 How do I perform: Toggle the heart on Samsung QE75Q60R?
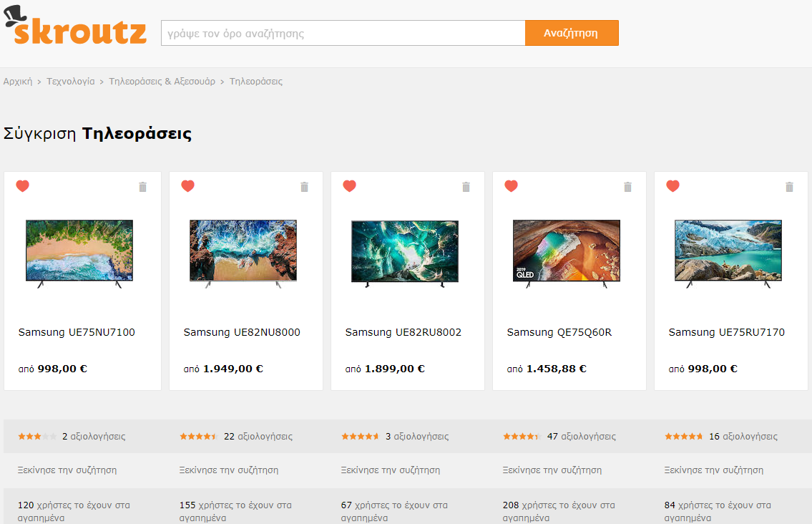511,186
